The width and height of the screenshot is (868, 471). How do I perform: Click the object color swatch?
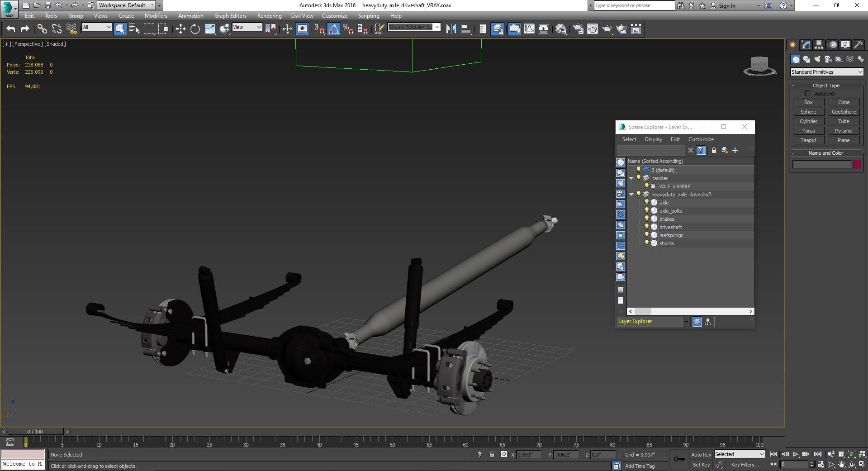pyautogui.click(x=857, y=164)
